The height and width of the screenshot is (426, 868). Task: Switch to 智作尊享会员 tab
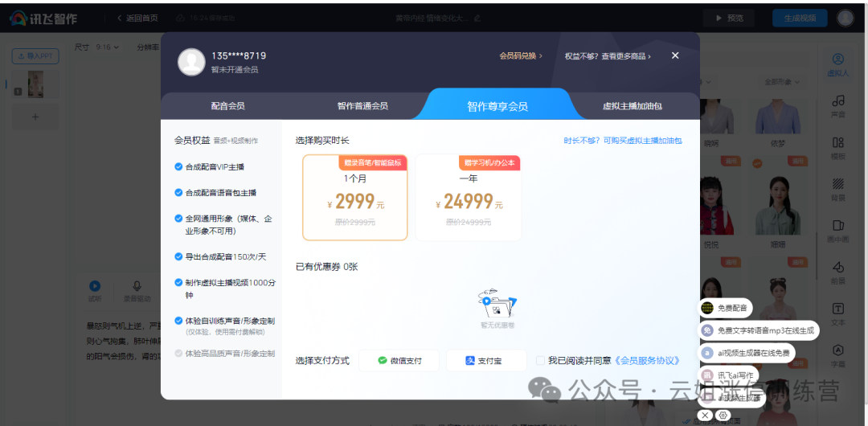pos(497,106)
